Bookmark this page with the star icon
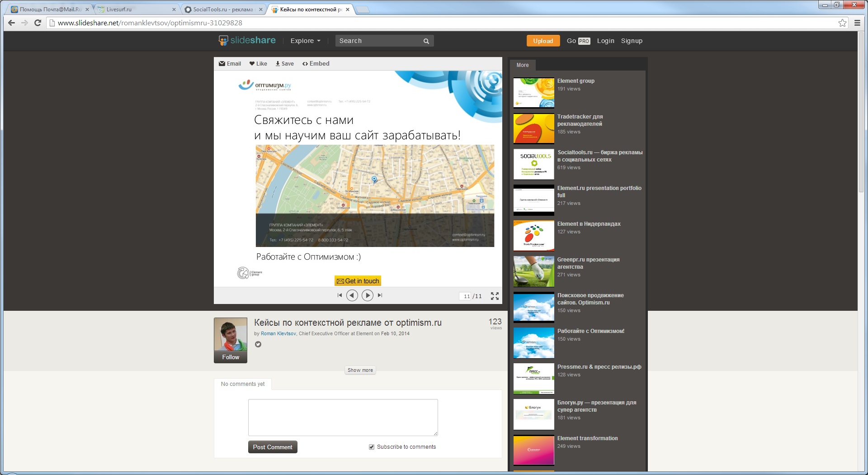Viewport: 868px width, 475px height. (x=842, y=23)
